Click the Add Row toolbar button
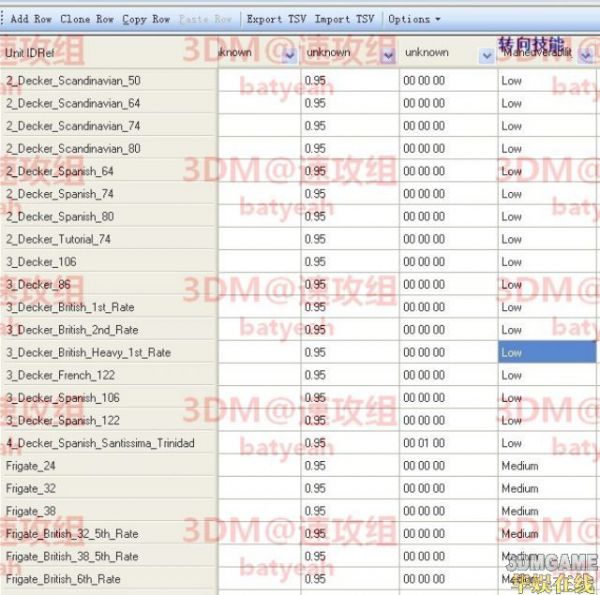 coord(31,19)
